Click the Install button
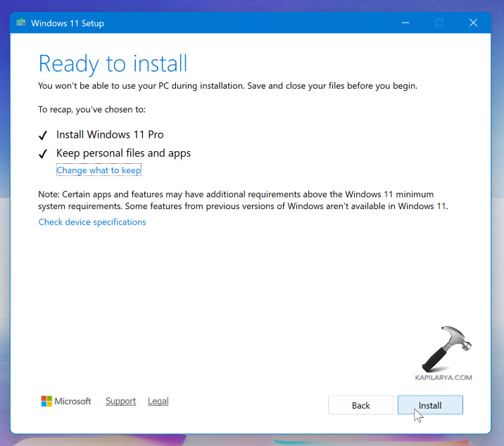This screenshot has width=504, height=446. click(430, 405)
